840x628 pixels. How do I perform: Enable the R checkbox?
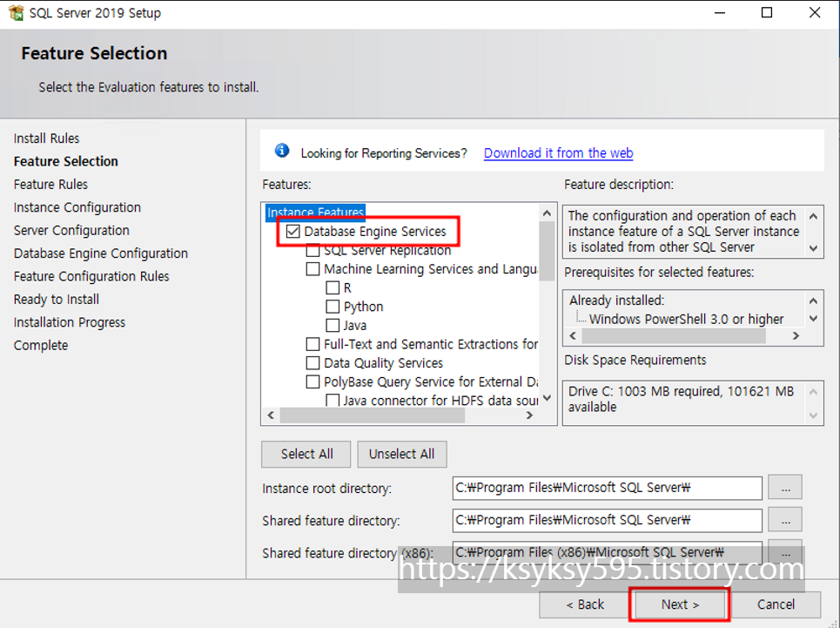(333, 287)
